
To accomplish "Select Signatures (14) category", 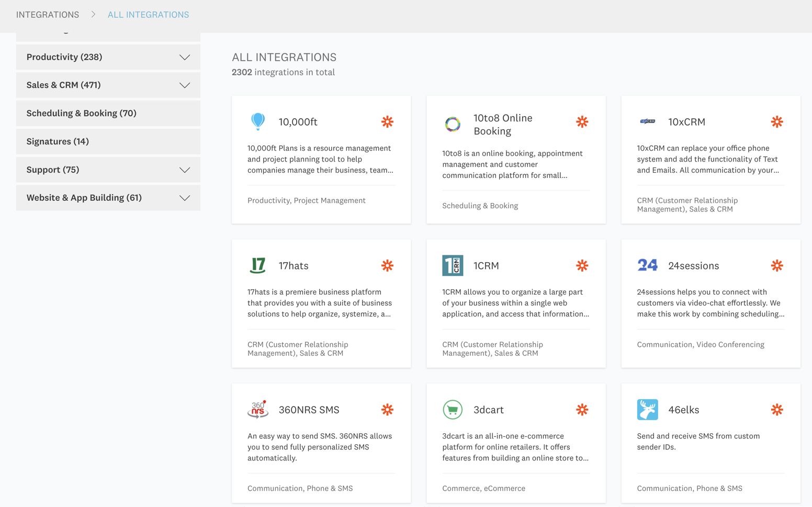I will (x=108, y=142).
